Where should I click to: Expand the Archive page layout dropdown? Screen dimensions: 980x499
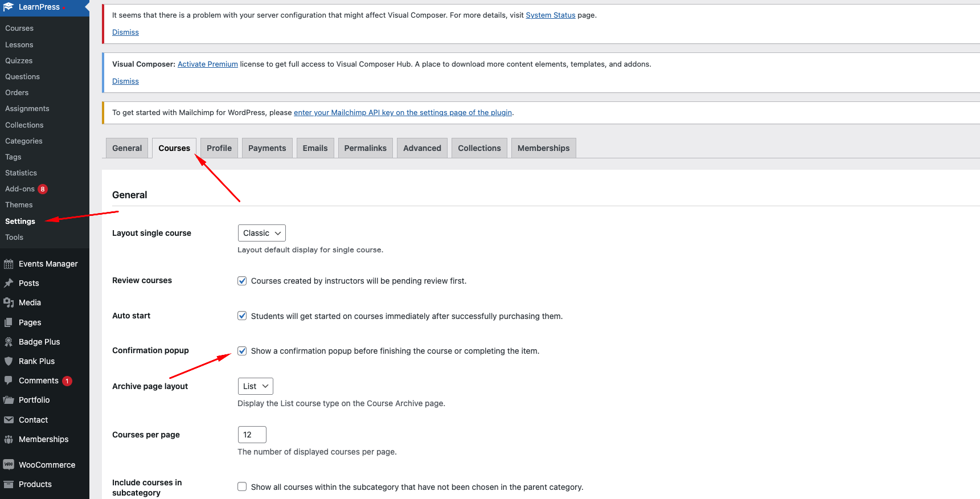(256, 386)
